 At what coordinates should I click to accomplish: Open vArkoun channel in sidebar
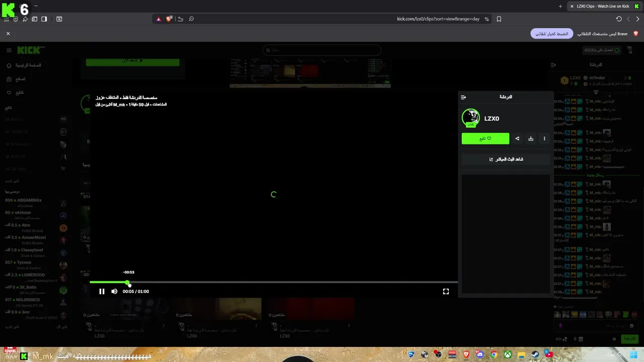click(34, 215)
